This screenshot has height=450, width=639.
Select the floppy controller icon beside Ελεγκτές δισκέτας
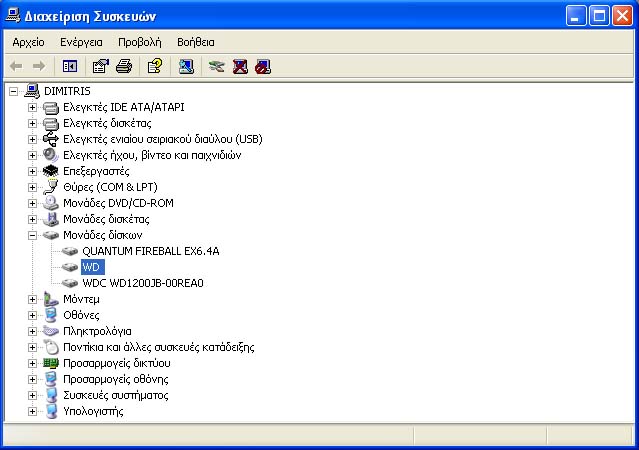(x=51, y=123)
